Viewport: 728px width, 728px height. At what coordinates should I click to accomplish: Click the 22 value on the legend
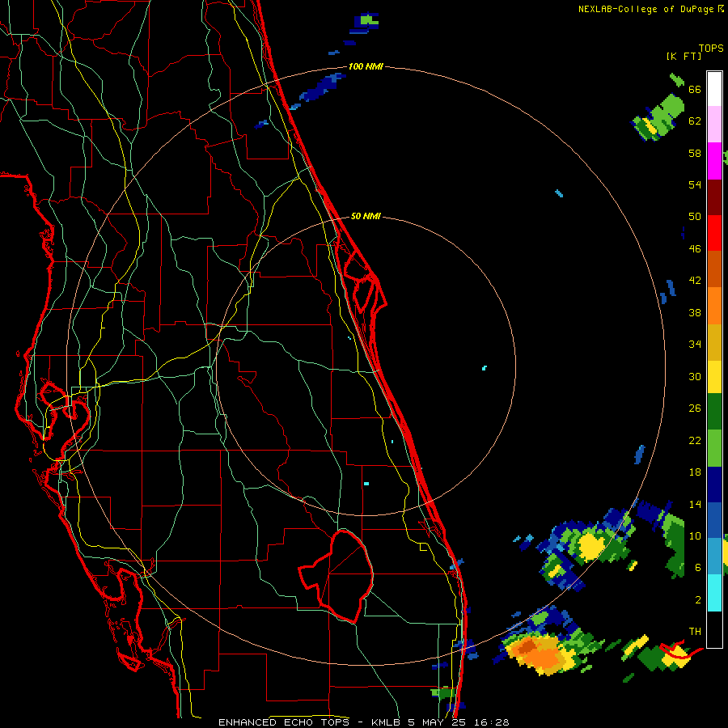coord(695,440)
